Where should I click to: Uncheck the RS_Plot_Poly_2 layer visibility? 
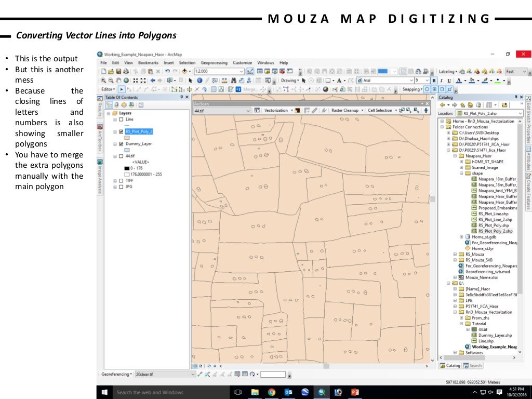point(121,132)
